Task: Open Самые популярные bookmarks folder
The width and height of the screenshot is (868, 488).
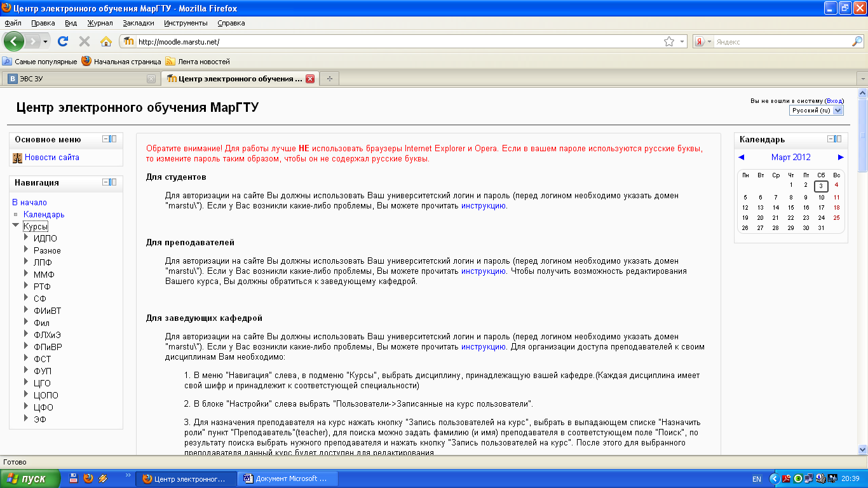Action: click(39, 62)
